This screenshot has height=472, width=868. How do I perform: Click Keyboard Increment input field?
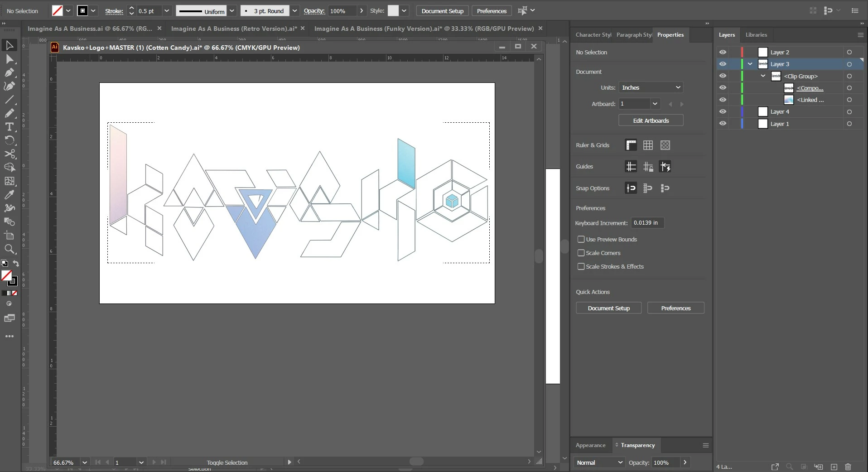pyautogui.click(x=647, y=223)
